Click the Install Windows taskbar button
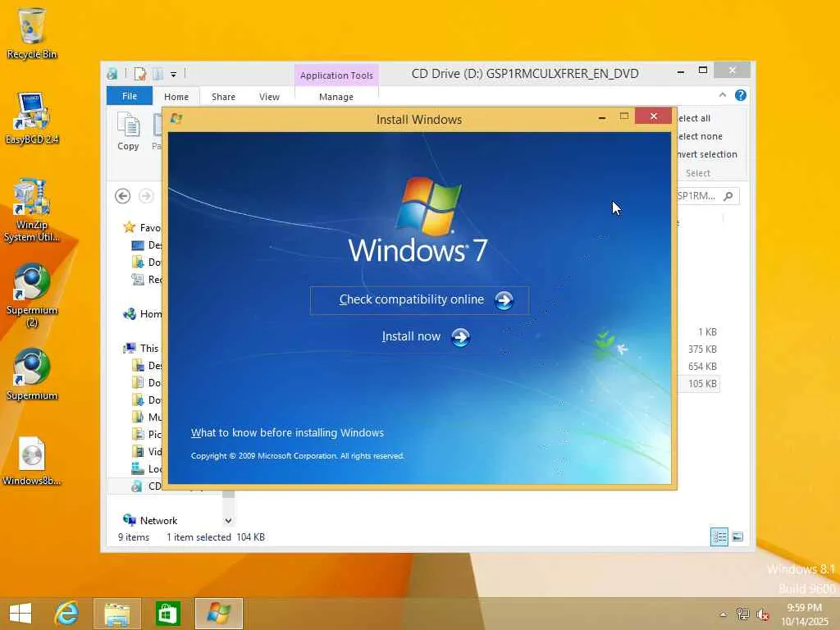Image resolution: width=840 pixels, height=630 pixels. pos(218,614)
